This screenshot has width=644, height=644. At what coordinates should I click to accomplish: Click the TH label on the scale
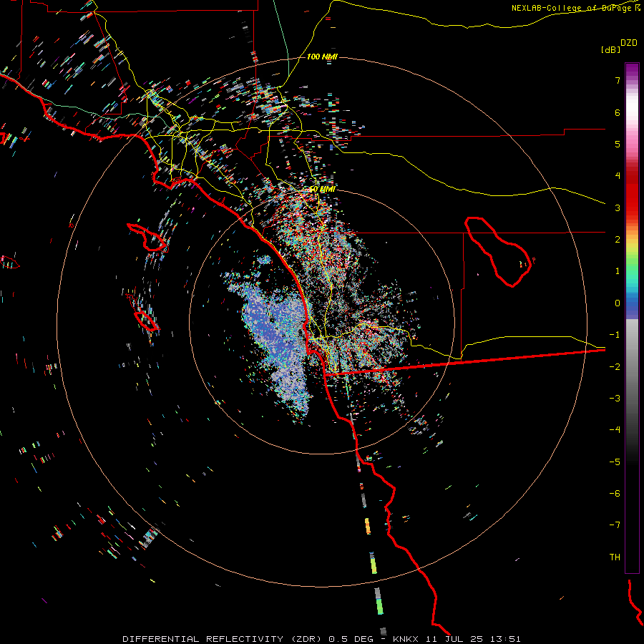(x=615, y=557)
